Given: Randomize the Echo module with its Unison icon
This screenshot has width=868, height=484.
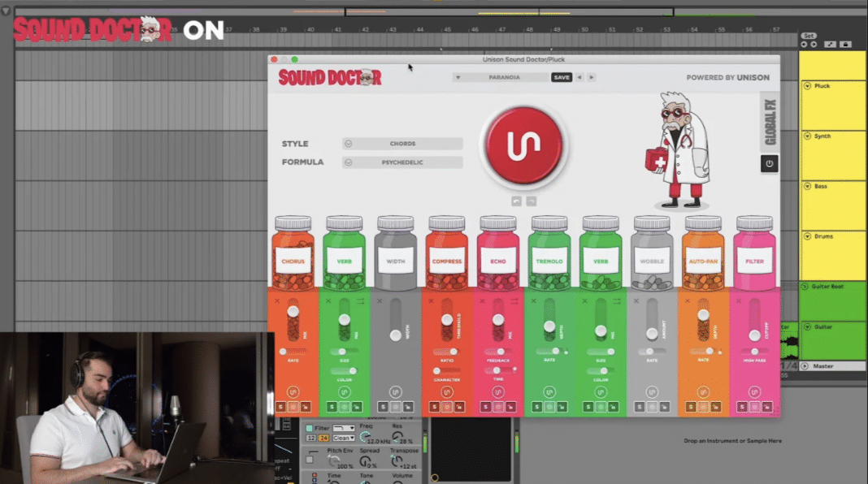Looking at the screenshot, I should tap(498, 392).
